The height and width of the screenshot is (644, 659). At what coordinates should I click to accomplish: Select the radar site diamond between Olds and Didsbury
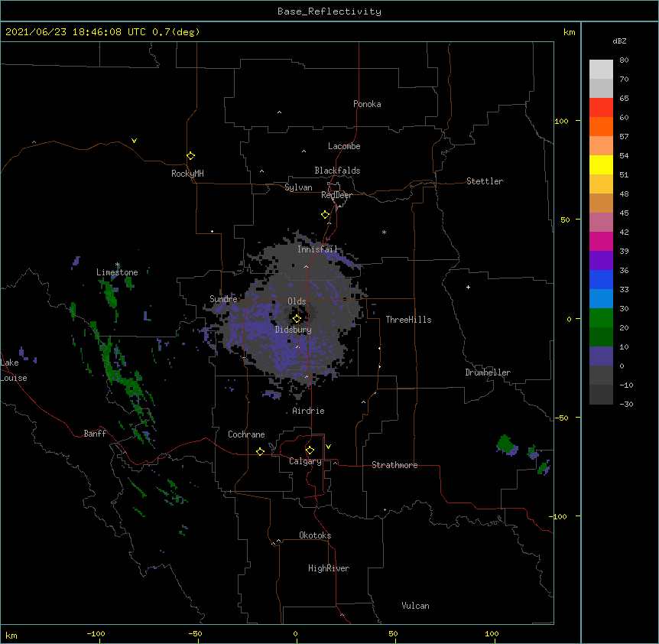(x=297, y=319)
